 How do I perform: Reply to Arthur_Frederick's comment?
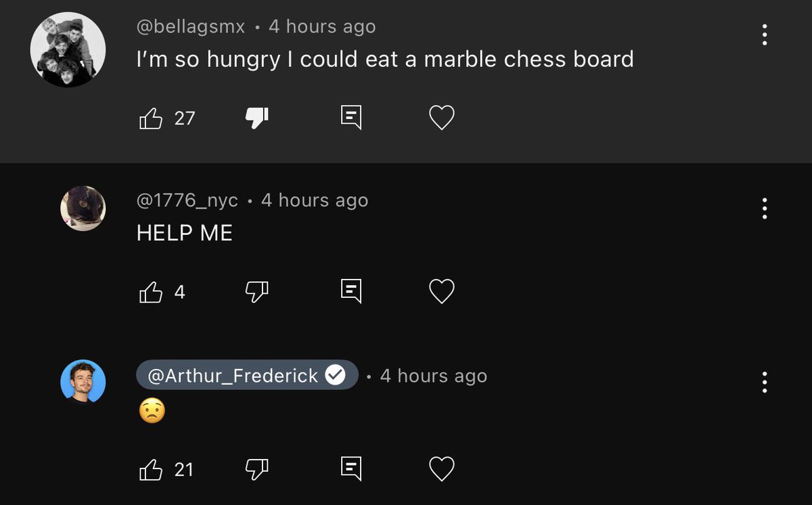click(350, 468)
